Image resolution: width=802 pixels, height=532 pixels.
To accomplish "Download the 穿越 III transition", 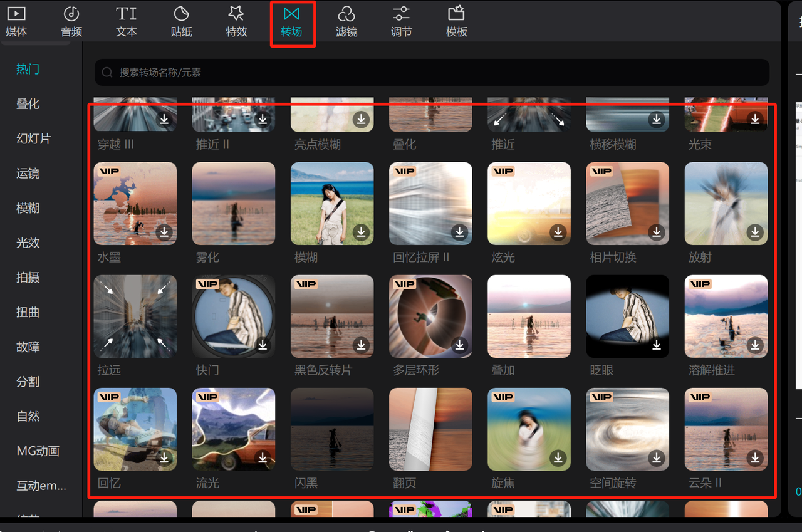I will tap(164, 119).
